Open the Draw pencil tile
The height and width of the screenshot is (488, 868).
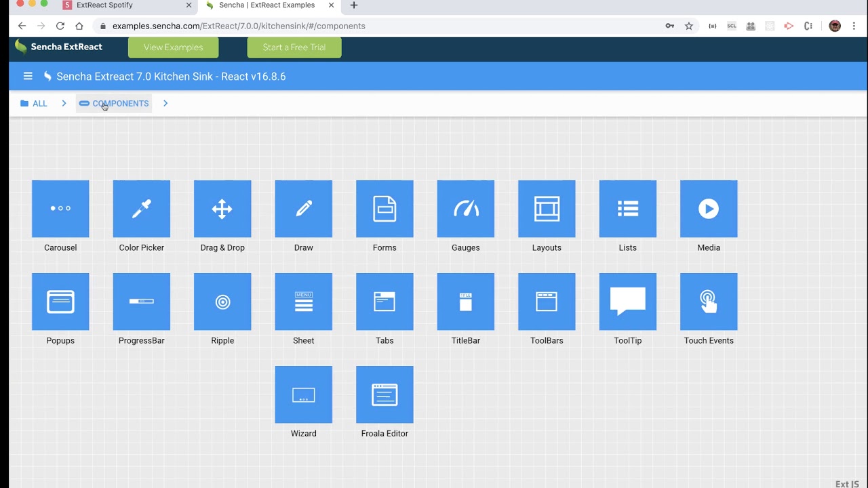click(303, 209)
